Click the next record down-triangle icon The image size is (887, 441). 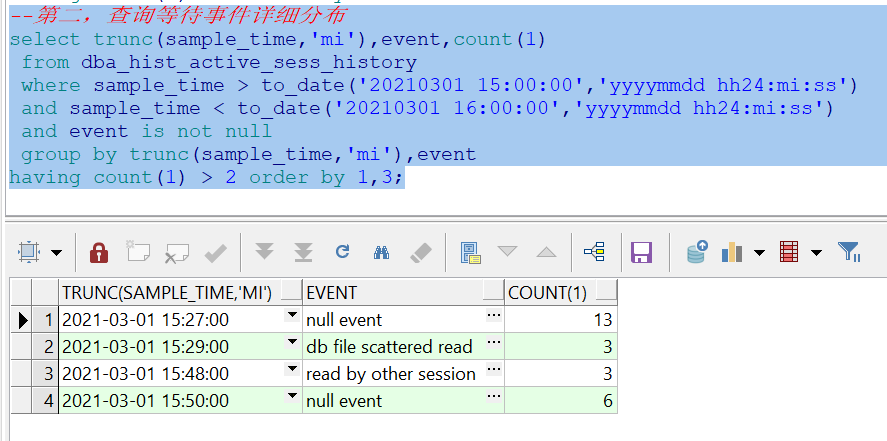(507, 250)
